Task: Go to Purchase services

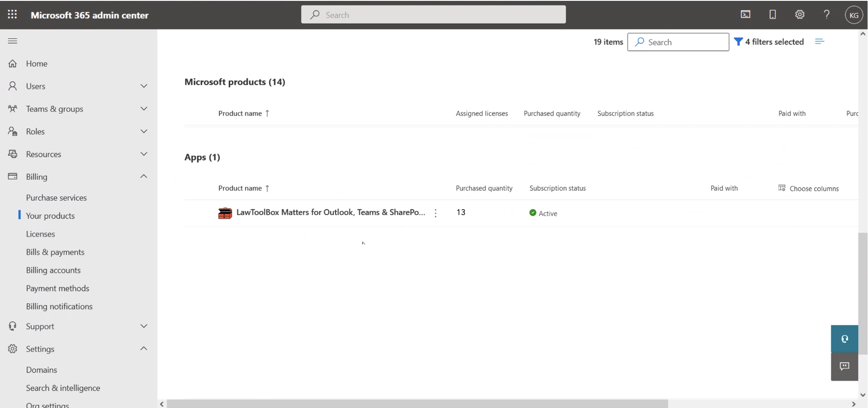Action: click(56, 198)
